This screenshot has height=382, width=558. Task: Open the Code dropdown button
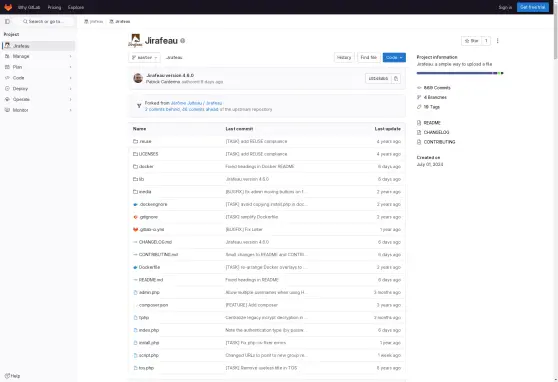[x=394, y=57]
